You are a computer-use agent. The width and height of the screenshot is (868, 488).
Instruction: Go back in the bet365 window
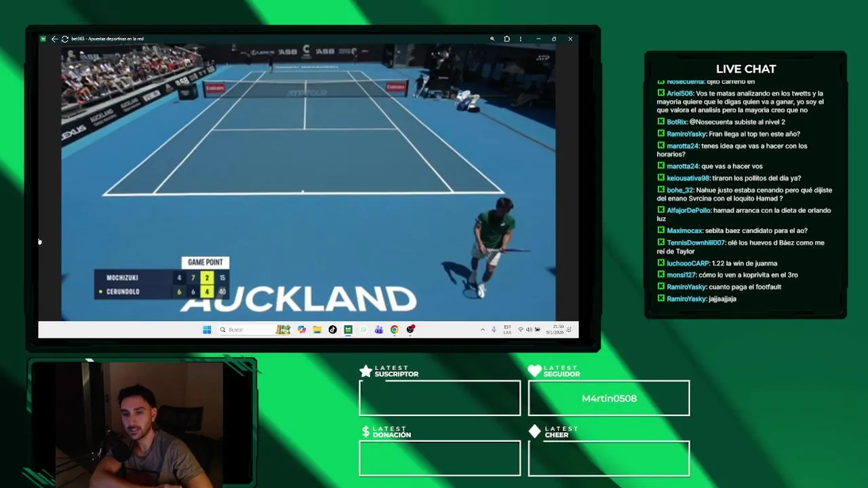54,39
